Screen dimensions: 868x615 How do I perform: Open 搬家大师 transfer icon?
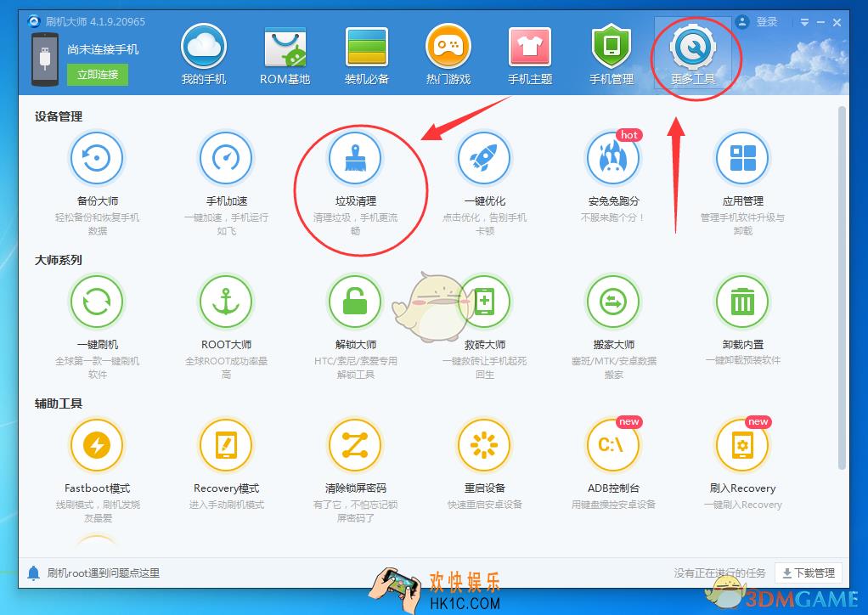click(x=613, y=302)
